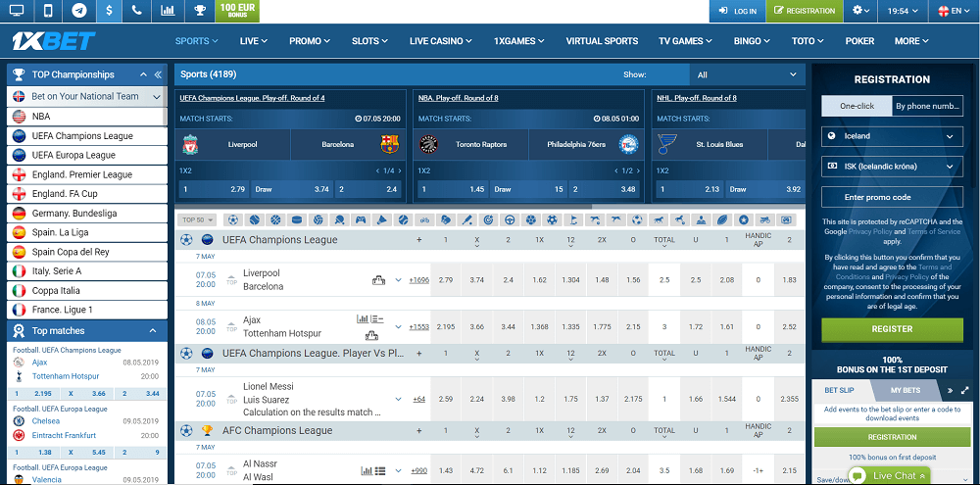The image size is (980, 485).
Task: Click the trophy icon in top bar
Action: pyautogui.click(x=199, y=11)
